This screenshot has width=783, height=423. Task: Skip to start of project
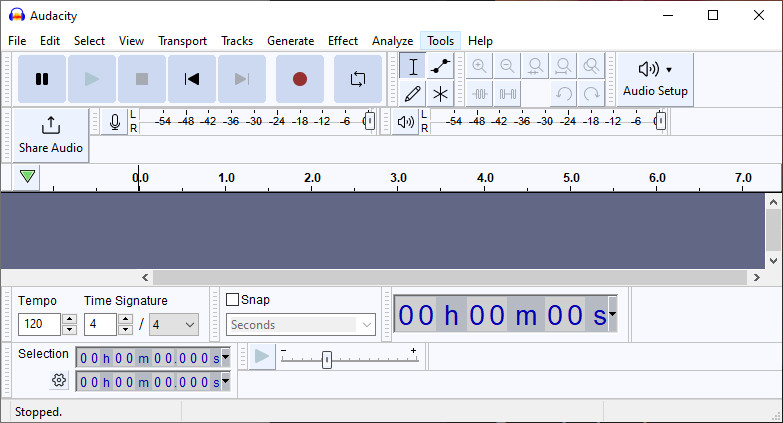pos(192,79)
